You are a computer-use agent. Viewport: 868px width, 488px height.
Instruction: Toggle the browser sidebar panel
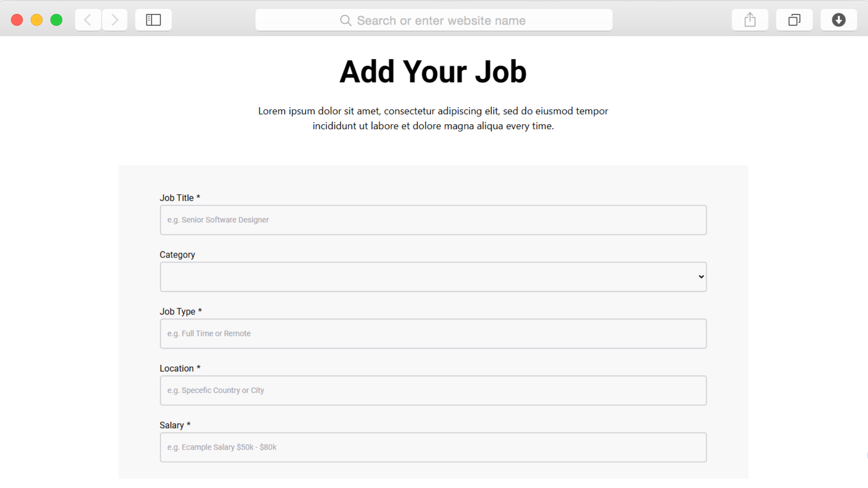coord(153,20)
